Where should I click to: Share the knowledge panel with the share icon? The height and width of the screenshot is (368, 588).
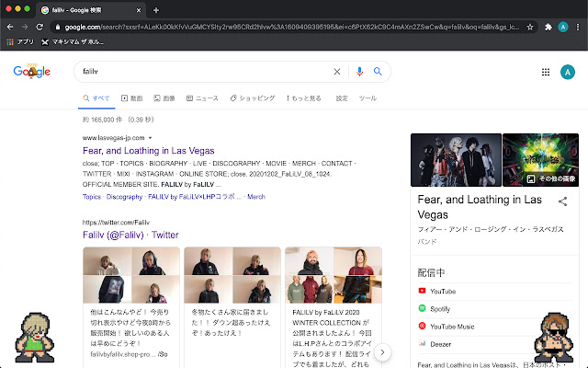tap(562, 201)
